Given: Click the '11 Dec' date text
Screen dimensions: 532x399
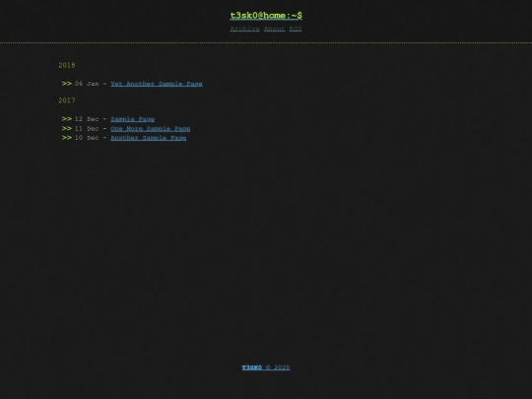Looking at the screenshot, I should click(87, 129).
